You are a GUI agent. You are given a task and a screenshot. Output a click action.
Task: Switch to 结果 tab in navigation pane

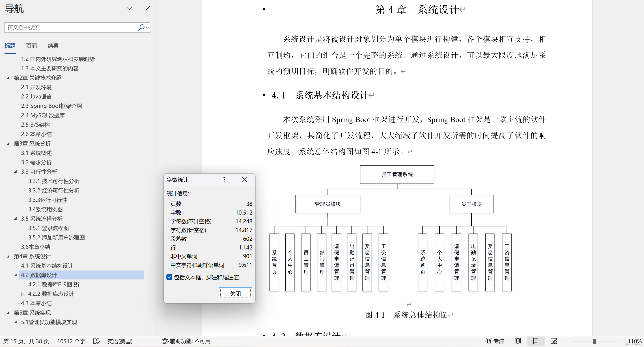(53, 46)
